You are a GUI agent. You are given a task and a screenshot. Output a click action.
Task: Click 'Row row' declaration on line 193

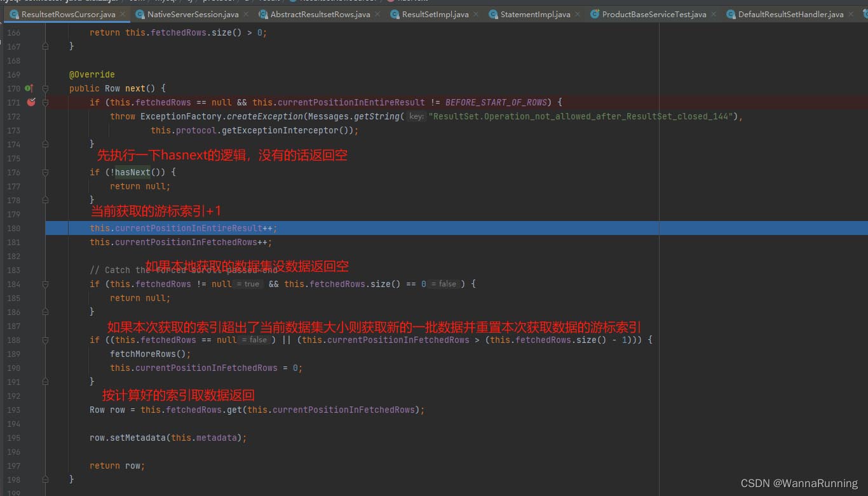(x=107, y=410)
